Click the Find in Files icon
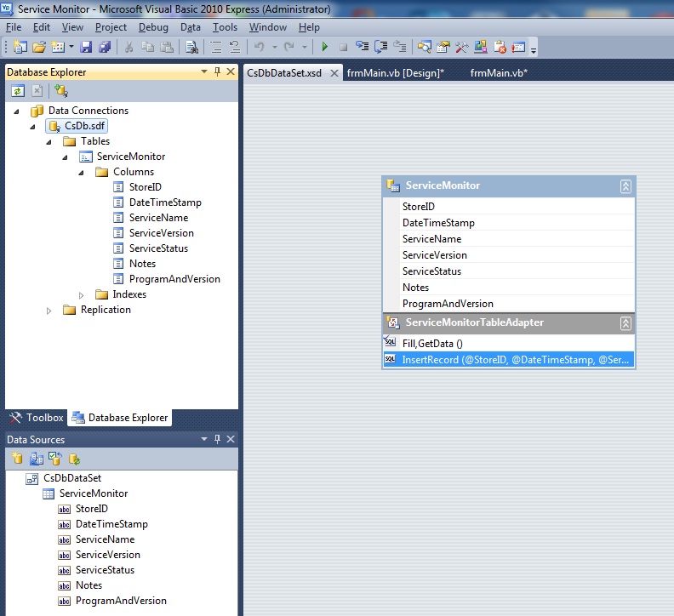Screen dimensions: 674x616 (x=191, y=47)
